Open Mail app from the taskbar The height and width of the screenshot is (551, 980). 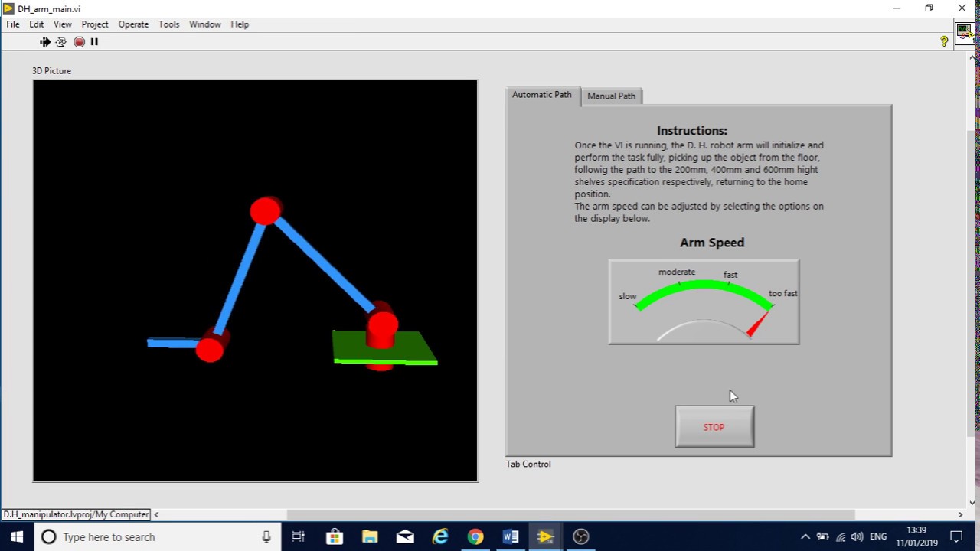pyautogui.click(x=405, y=537)
